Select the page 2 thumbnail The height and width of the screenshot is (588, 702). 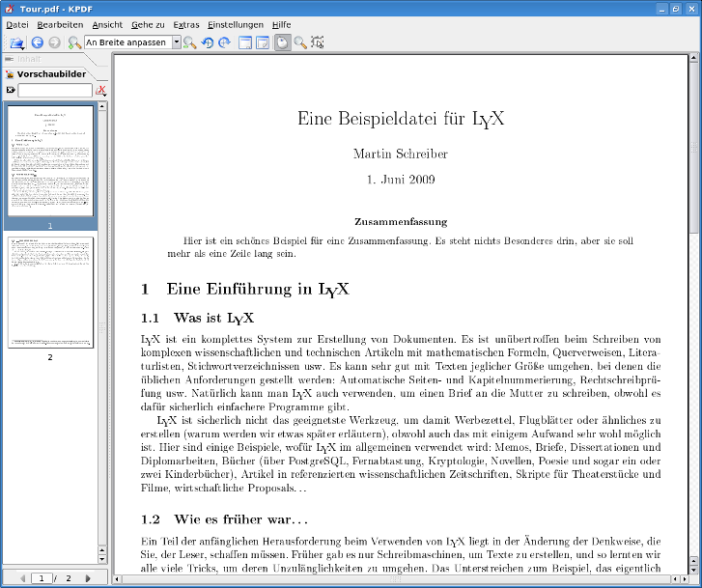pyautogui.click(x=50, y=293)
